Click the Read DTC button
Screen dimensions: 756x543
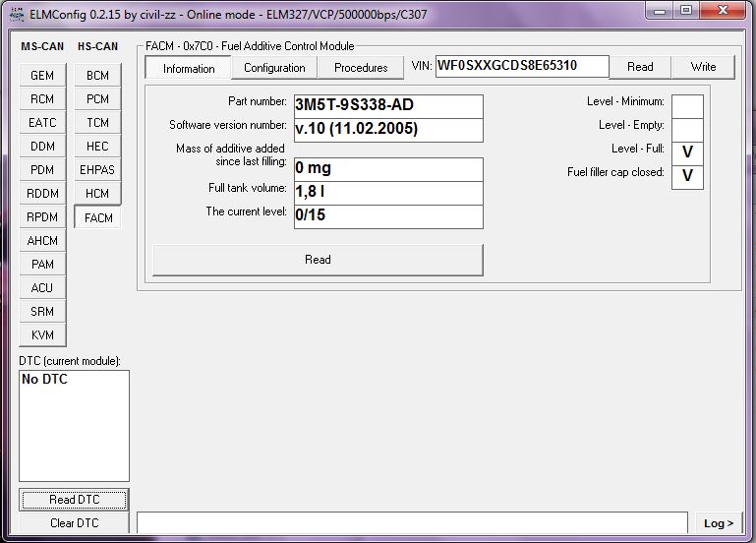[74, 500]
